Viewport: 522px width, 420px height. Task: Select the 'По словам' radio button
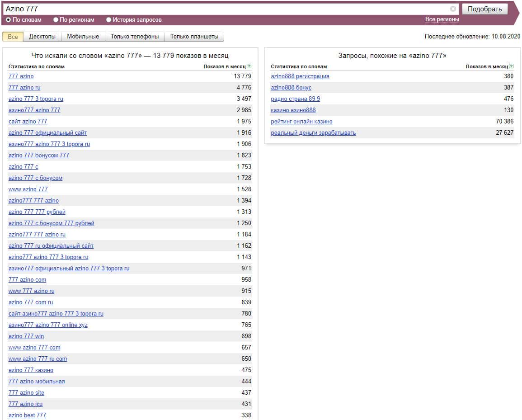pos(9,20)
